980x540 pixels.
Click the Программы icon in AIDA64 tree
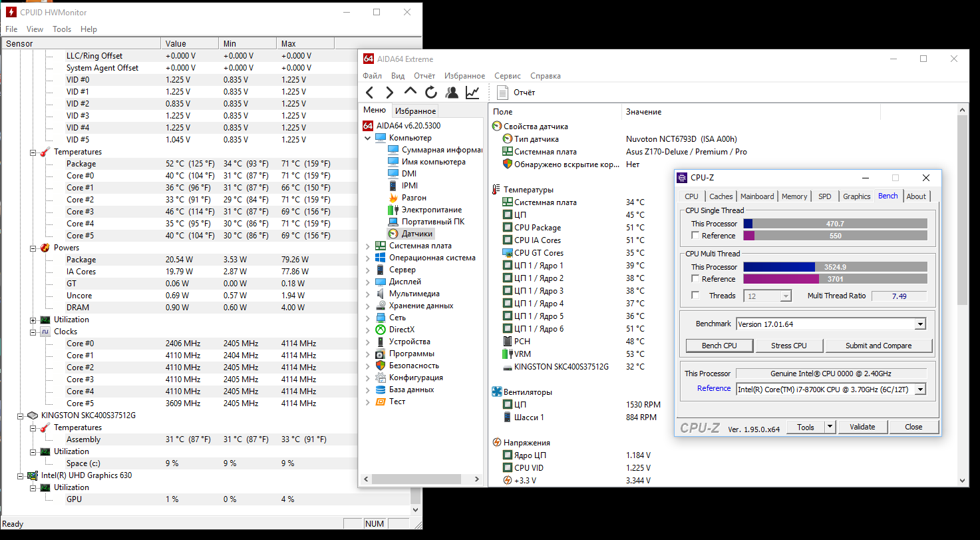pos(381,354)
